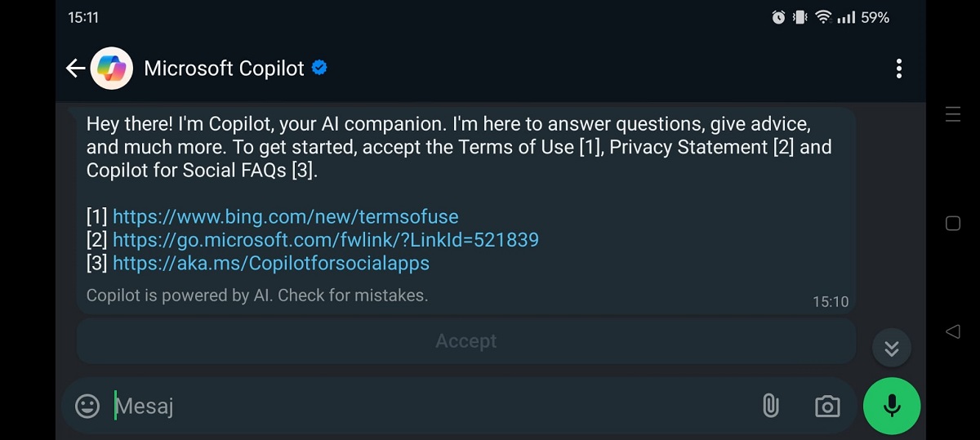Jump to latest messages with double-chevron button
Viewport: 980px width, 440px height.
tap(892, 349)
